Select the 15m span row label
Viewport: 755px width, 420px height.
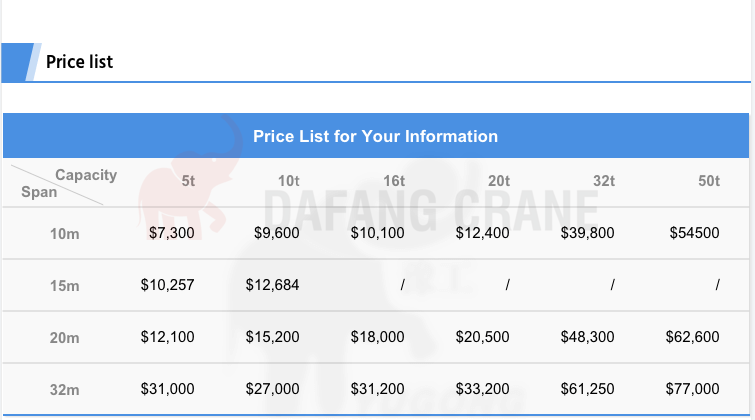pyautogui.click(x=65, y=286)
